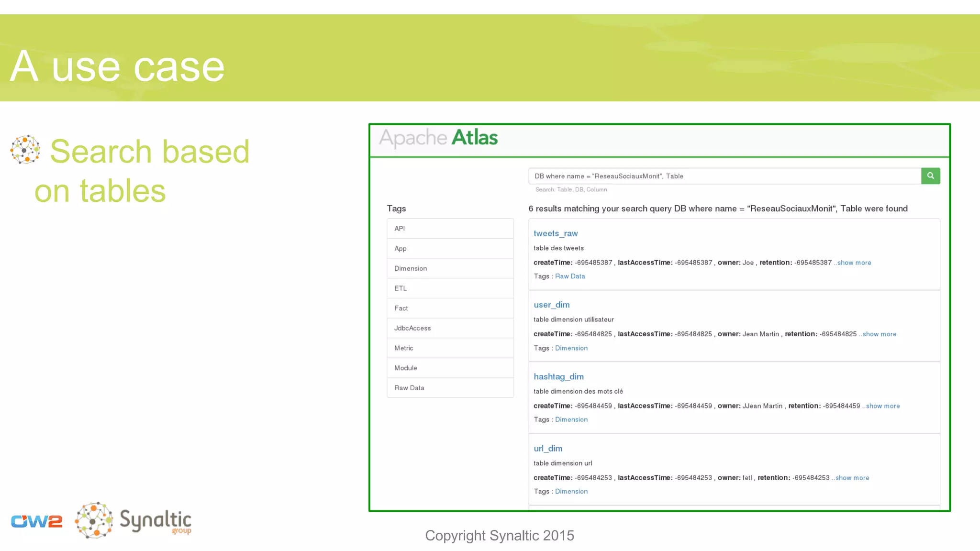Click the network bullet icon beside Search based
The width and height of the screenshot is (980, 551).
point(25,149)
